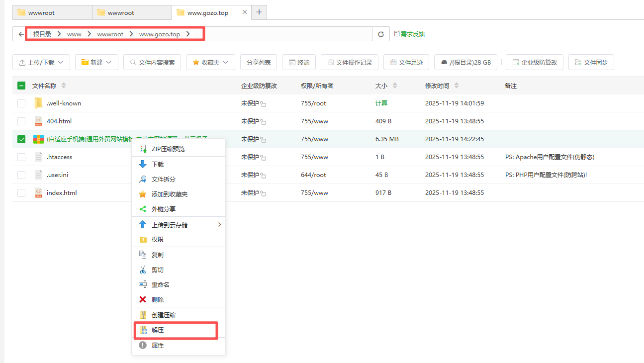Viewport: 644px width, 363px height.
Task: Click the back arrow in the path bar
Action: tap(21, 34)
